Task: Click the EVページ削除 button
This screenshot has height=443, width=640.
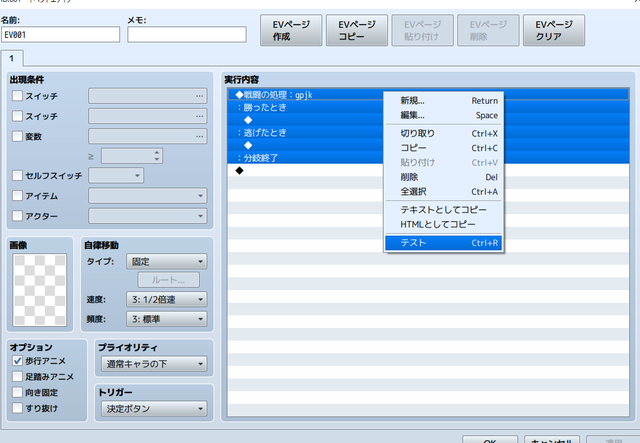Action: coord(488,30)
